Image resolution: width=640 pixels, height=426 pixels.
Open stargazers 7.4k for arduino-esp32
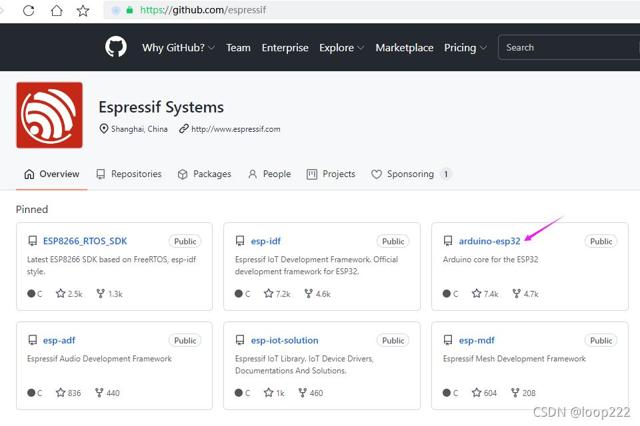[485, 294]
